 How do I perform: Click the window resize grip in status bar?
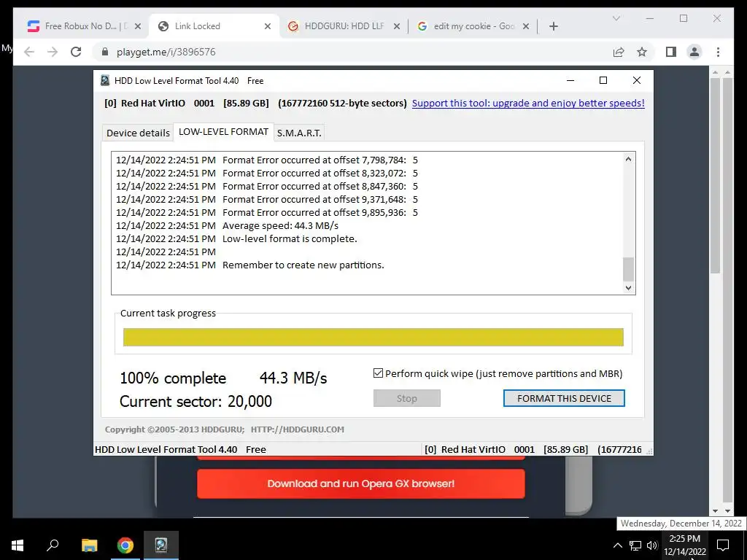(649, 451)
